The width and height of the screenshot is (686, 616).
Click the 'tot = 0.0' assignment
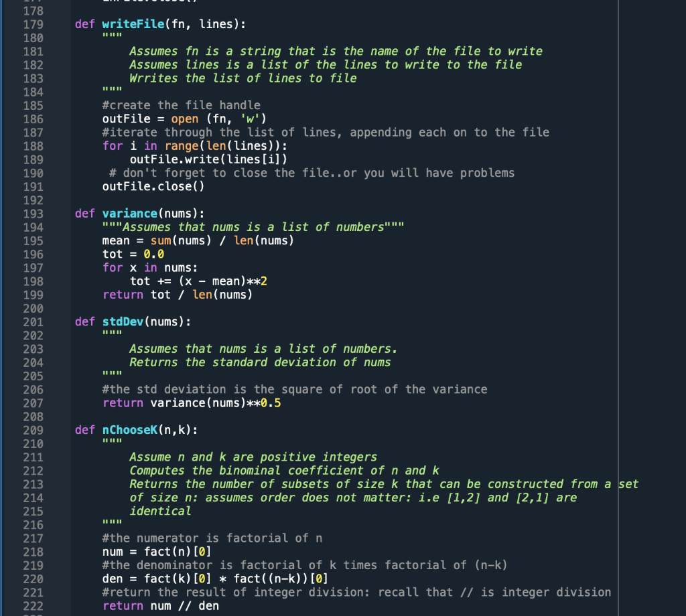tap(133, 254)
